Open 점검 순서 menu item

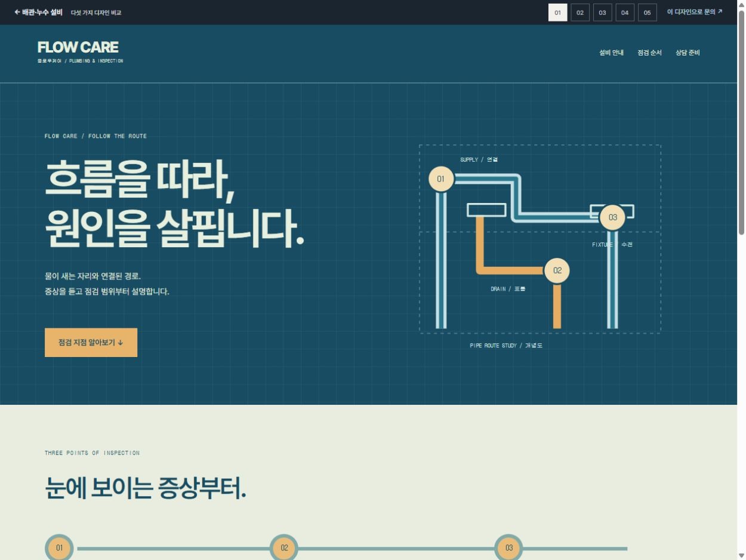point(650,53)
